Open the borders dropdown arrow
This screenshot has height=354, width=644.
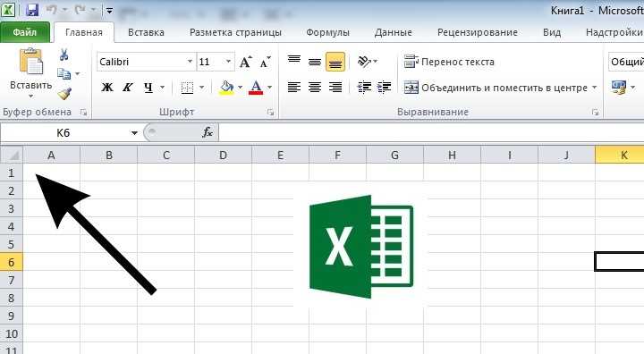click(x=201, y=87)
